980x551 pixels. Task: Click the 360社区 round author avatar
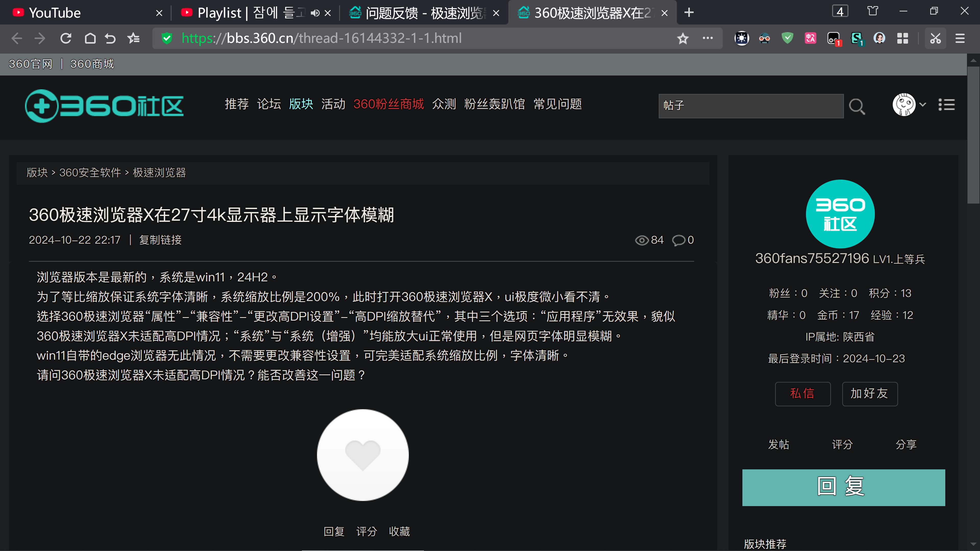[x=840, y=214]
